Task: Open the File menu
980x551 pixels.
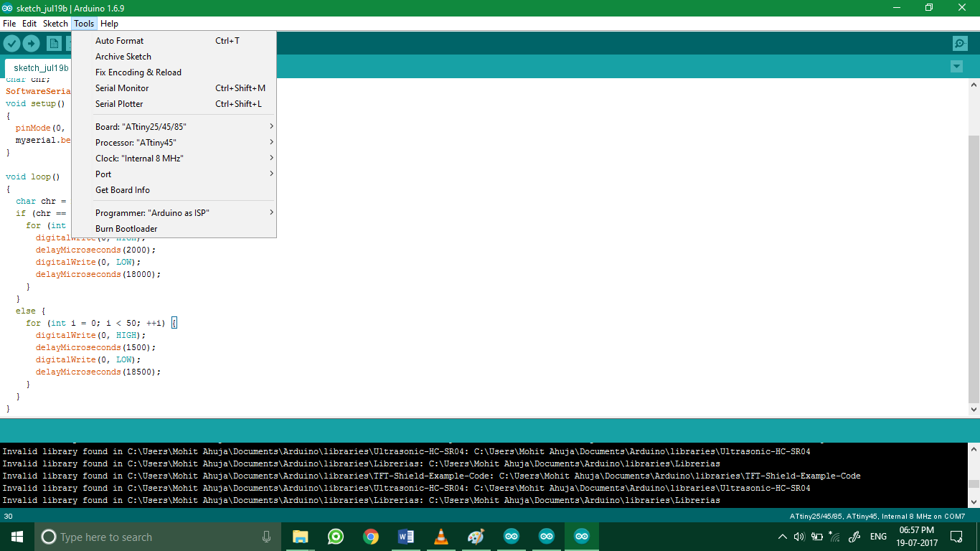Action: pyautogui.click(x=9, y=24)
